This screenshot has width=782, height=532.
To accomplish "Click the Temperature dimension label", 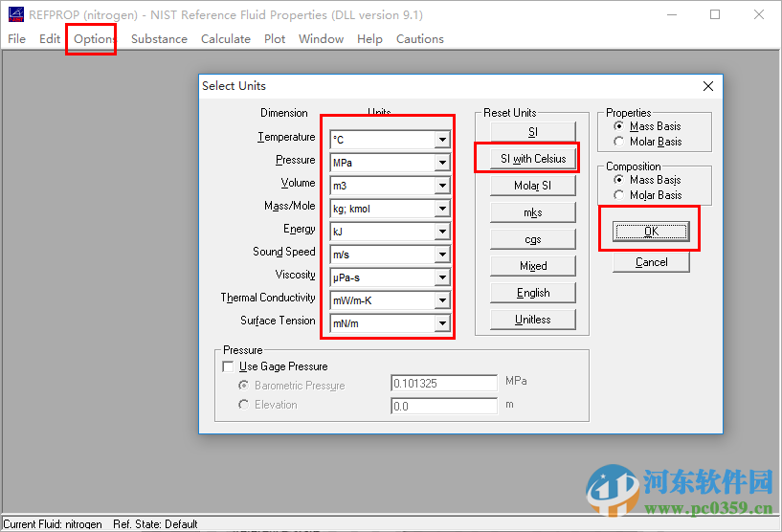I will pyautogui.click(x=286, y=137).
